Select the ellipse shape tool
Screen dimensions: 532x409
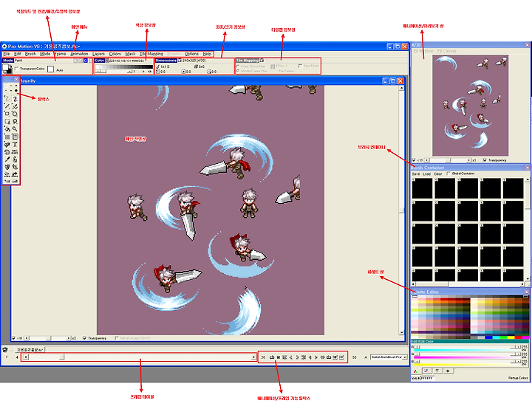[15, 114]
